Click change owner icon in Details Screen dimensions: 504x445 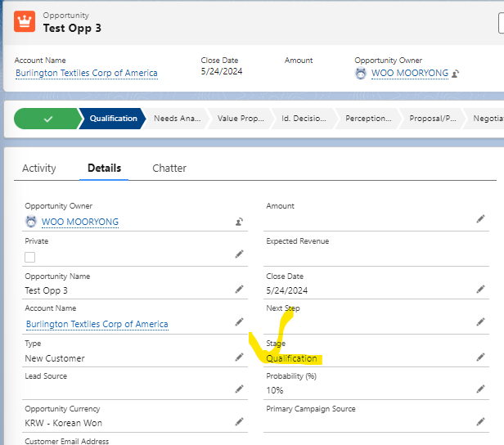tap(239, 222)
